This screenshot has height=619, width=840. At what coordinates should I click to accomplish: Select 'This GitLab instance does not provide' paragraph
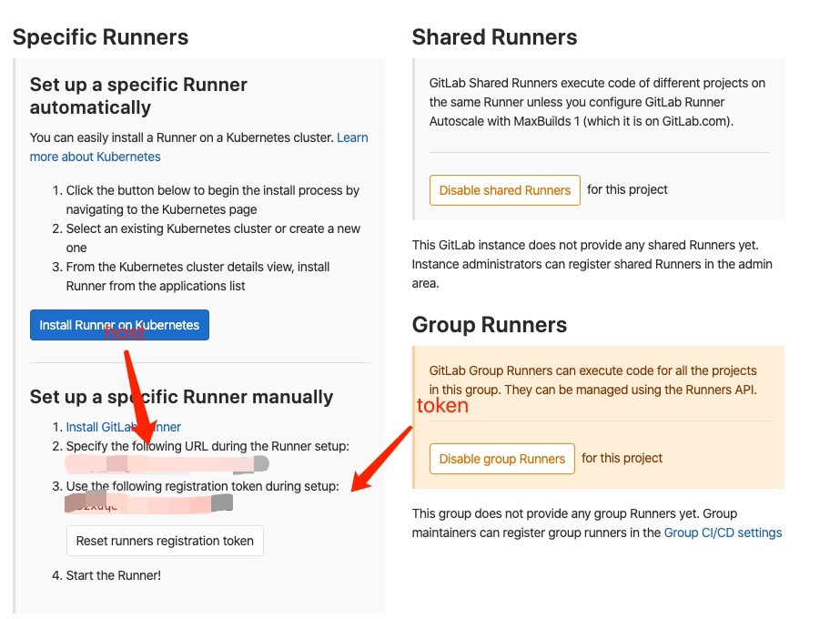(592, 264)
